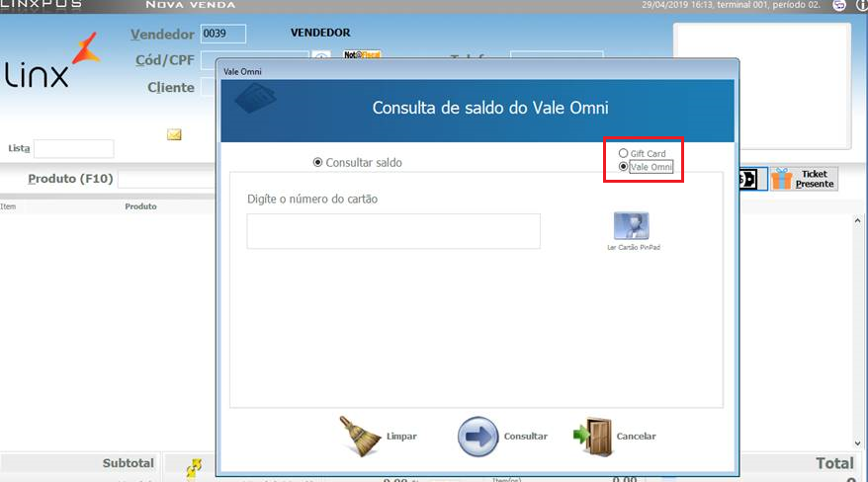Click the VENDEDOR name text
Screen dimensions: 868x482
coord(320,33)
